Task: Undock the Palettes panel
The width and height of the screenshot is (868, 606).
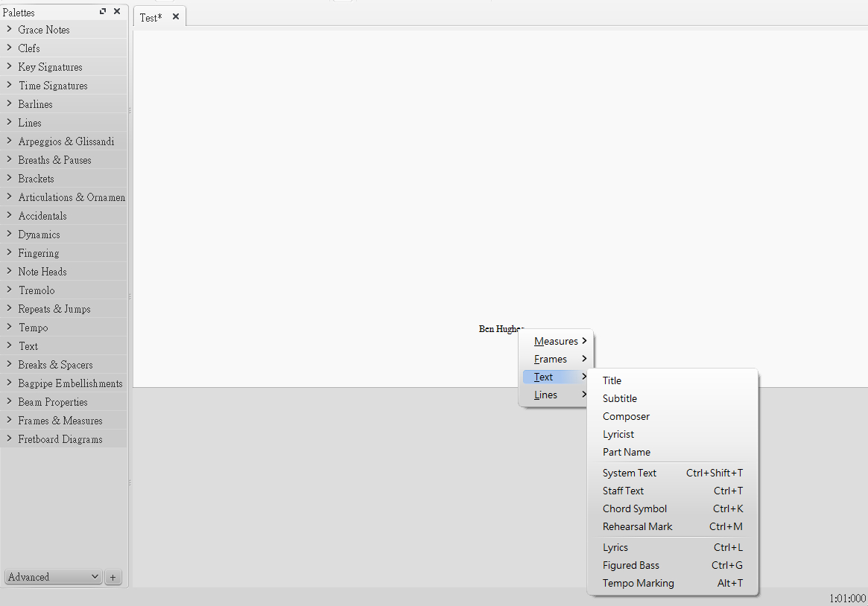Action: coord(102,11)
